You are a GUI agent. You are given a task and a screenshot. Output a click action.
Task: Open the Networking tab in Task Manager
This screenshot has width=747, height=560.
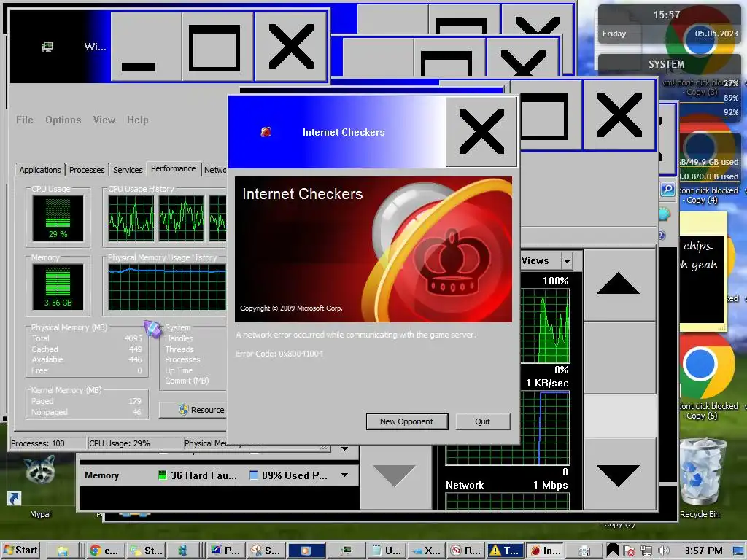point(215,169)
